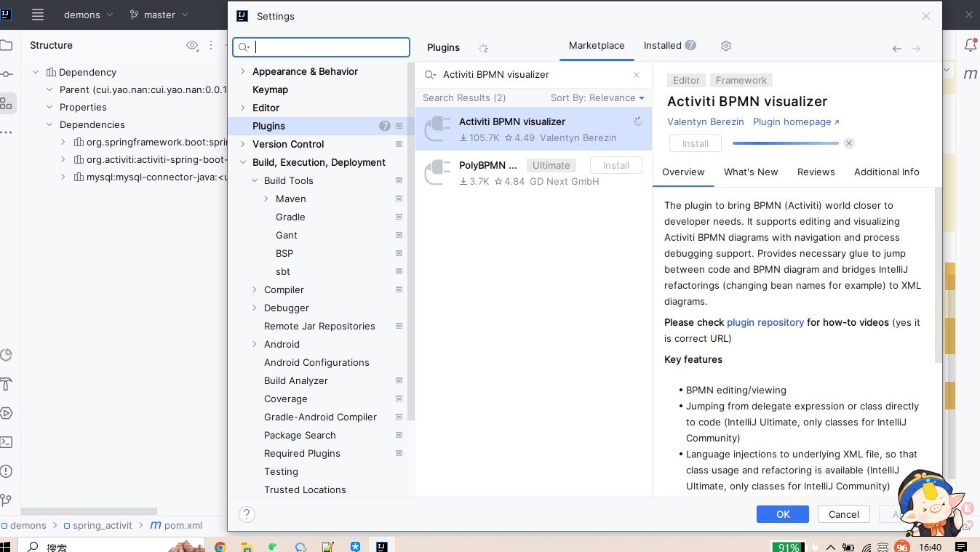Install the PolyBPMN plugin

tap(616, 165)
